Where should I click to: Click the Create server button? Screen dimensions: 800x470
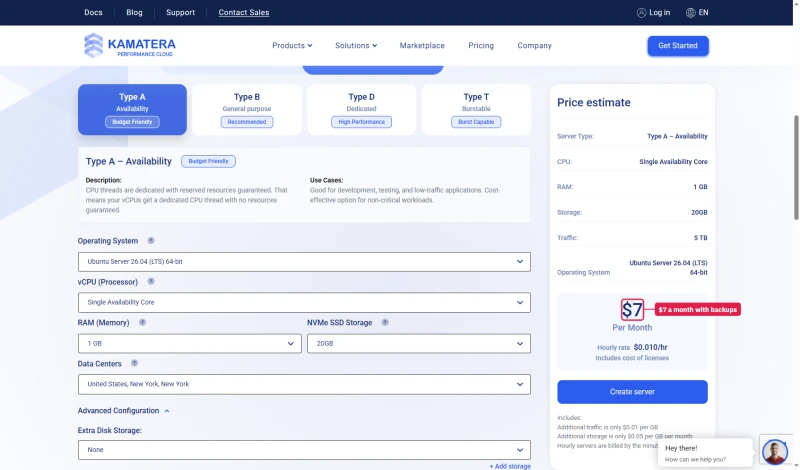(x=632, y=392)
